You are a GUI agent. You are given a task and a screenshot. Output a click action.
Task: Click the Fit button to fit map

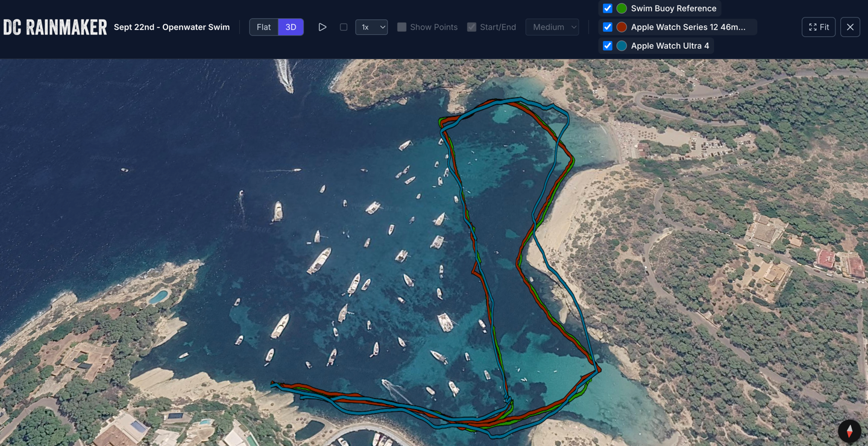819,27
